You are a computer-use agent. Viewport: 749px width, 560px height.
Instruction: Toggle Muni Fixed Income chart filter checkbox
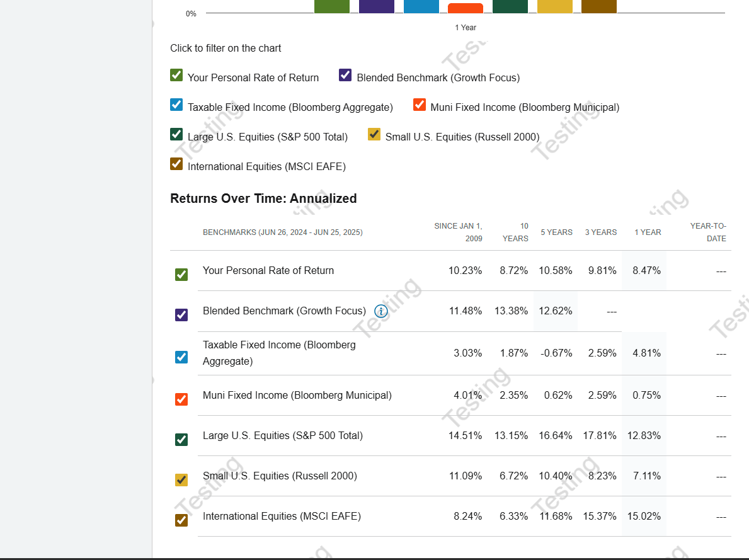[x=420, y=105]
